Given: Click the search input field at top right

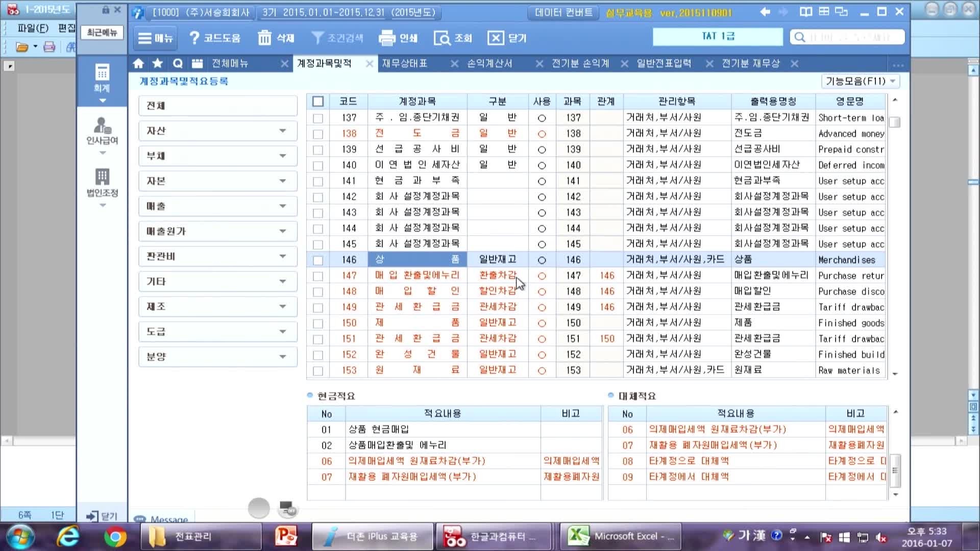Looking at the screenshot, I should (x=847, y=37).
